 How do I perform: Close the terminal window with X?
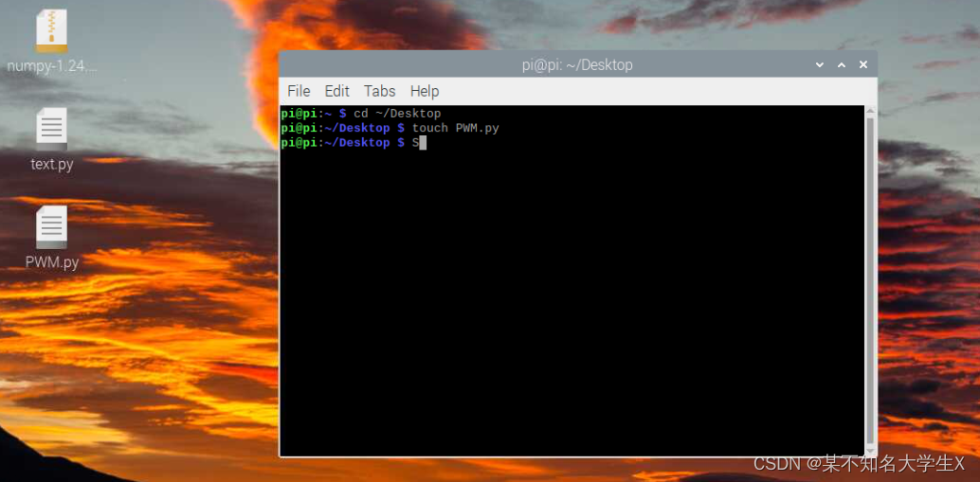[863, 65]
